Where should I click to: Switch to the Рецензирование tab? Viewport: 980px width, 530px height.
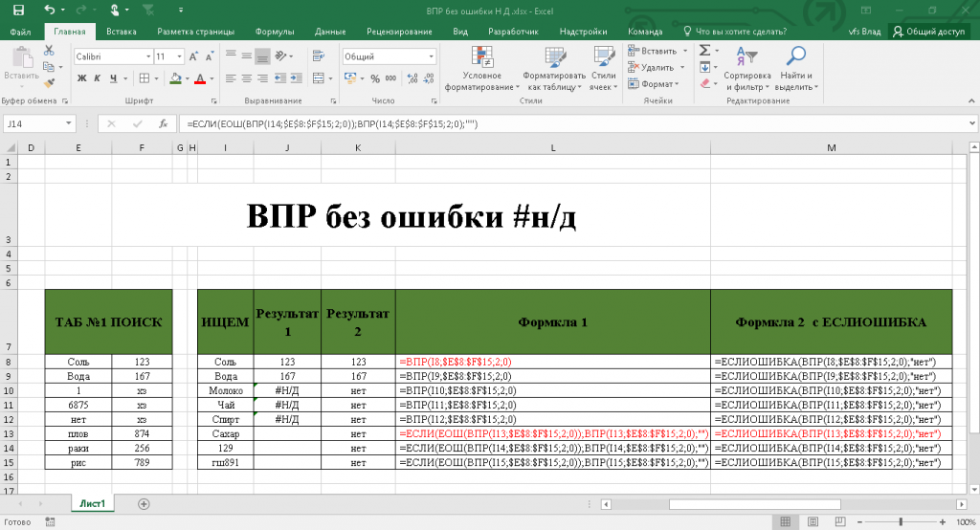click(399, 32)
